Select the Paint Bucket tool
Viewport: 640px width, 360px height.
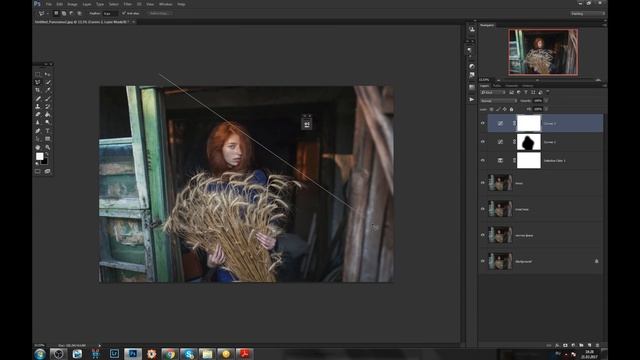pos(48,115)
